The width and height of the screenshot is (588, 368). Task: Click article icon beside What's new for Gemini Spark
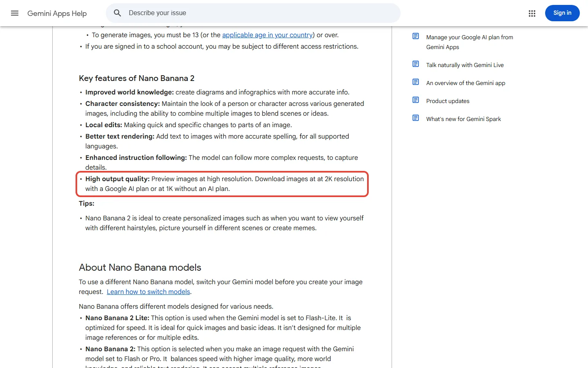pos(416,118)
